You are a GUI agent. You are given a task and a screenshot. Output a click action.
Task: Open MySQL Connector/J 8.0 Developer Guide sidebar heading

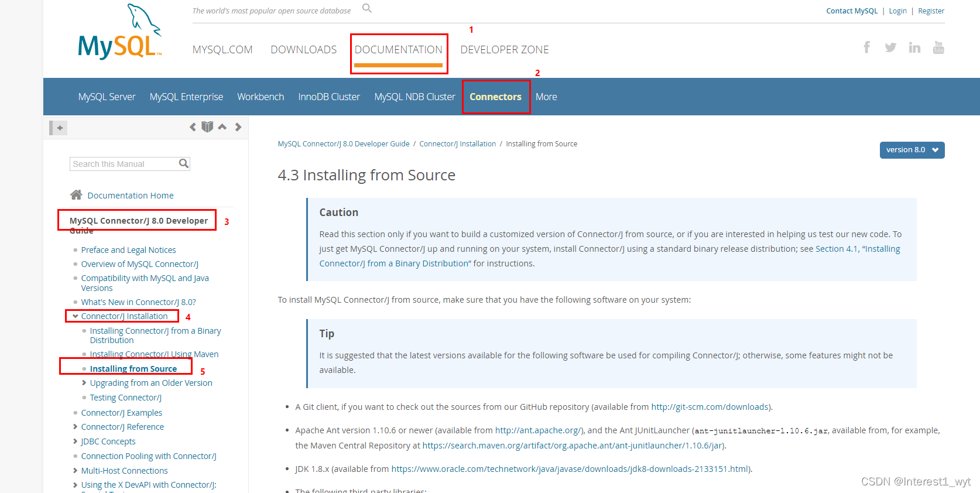[139, 225]
